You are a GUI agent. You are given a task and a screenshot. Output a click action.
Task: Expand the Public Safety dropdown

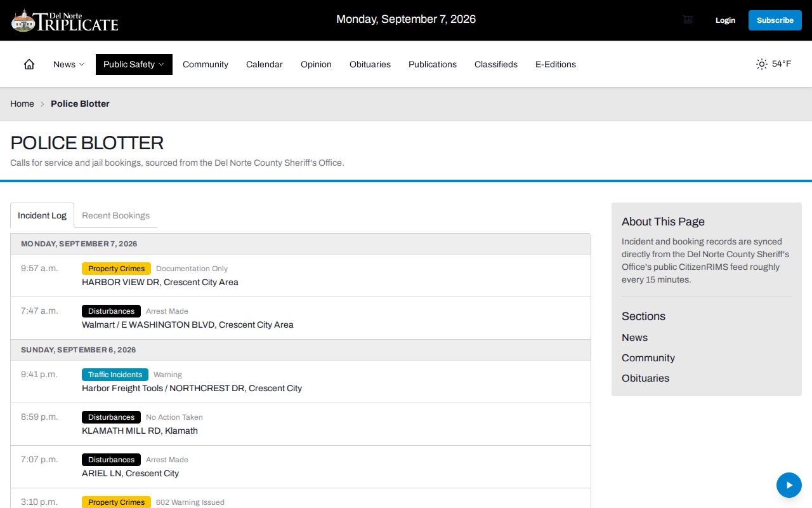[134, 64]
